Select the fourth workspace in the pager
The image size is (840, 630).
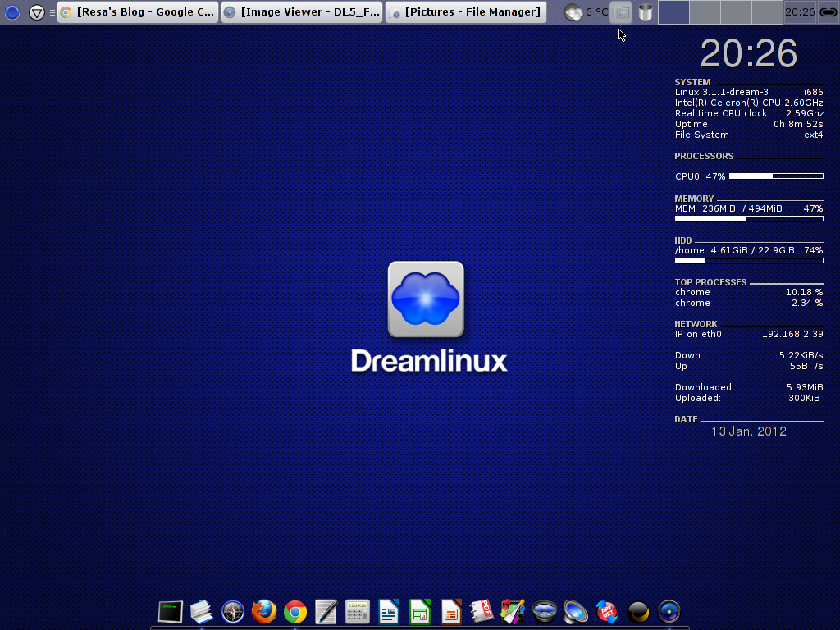pos(767,11)
